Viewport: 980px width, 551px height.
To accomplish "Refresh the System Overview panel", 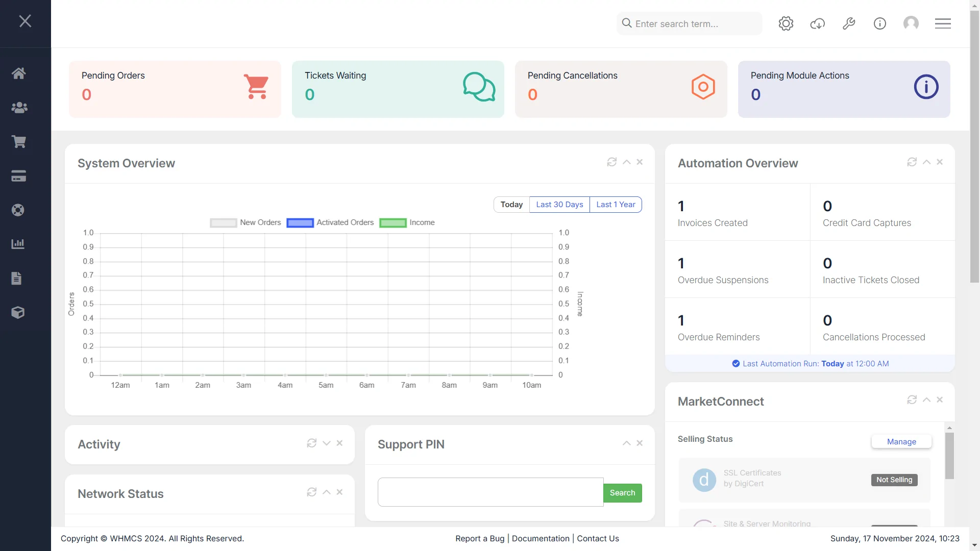I will click(x=612, y=162).
